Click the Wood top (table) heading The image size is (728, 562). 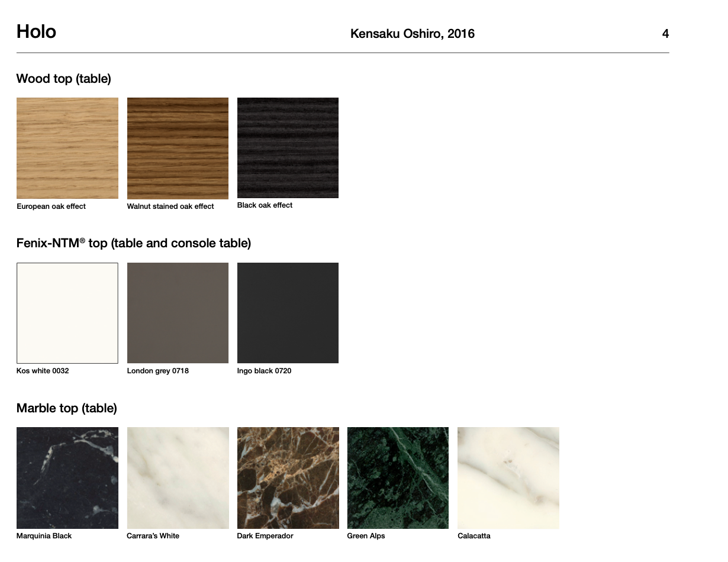[64, 79]
